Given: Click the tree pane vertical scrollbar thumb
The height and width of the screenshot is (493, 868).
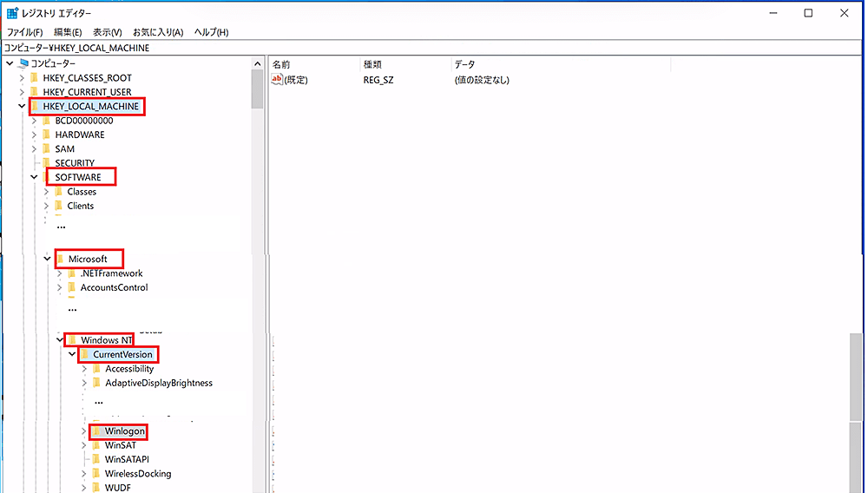Looking at the screenshot, I should (x=257, y=89).
